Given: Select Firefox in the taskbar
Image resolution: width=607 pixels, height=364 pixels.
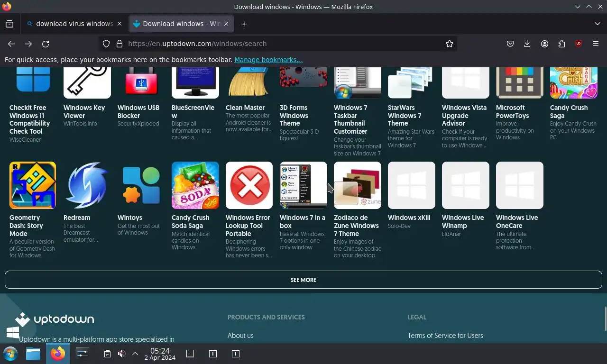Looking at the screenshot, I should click(58, 354).
